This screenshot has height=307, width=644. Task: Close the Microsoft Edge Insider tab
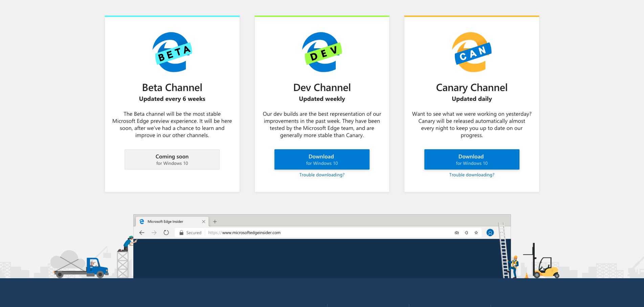(203, 222)
